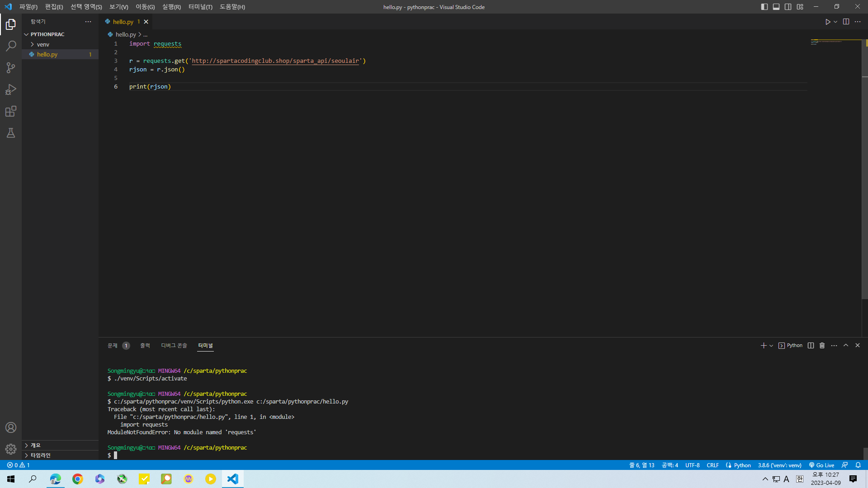Expand the 타임라인 timeline section
This screenshot has height=488, width=868.
pyautogui.click(x=60, y=455)
